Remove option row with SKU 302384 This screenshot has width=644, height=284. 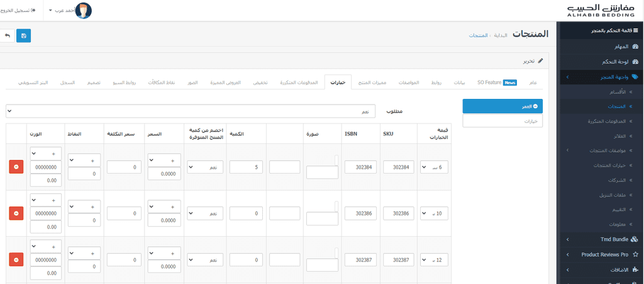(16, 167)
